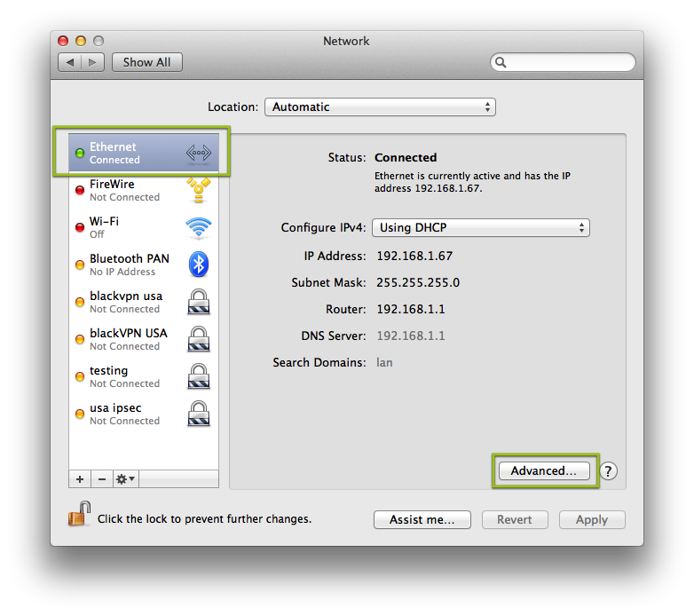Click the forward navigation arrow
Viewport: 694px width, 616px height.
pos(92,62)
